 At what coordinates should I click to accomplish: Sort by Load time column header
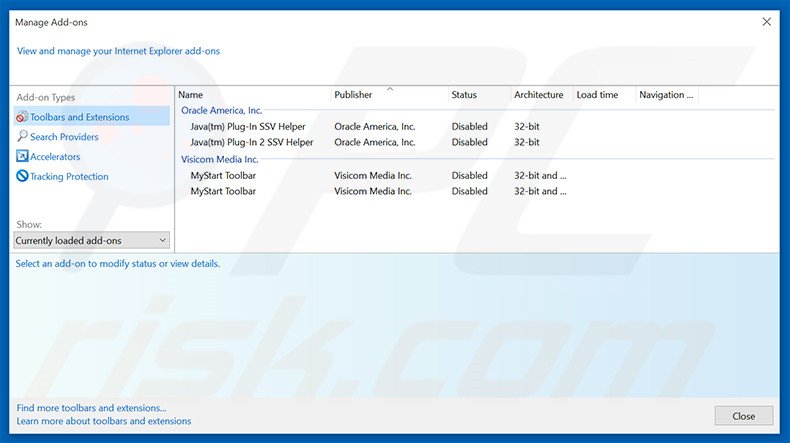(604, 95)
